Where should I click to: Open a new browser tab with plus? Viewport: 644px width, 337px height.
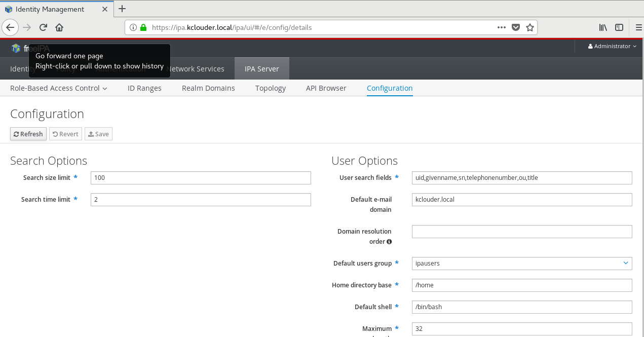click(x=122, y=9)
